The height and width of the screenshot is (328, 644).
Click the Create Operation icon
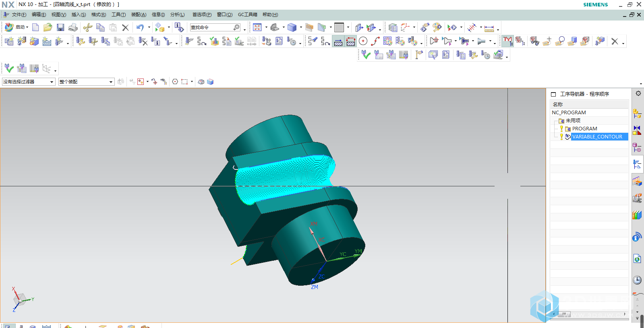[59, 41]
